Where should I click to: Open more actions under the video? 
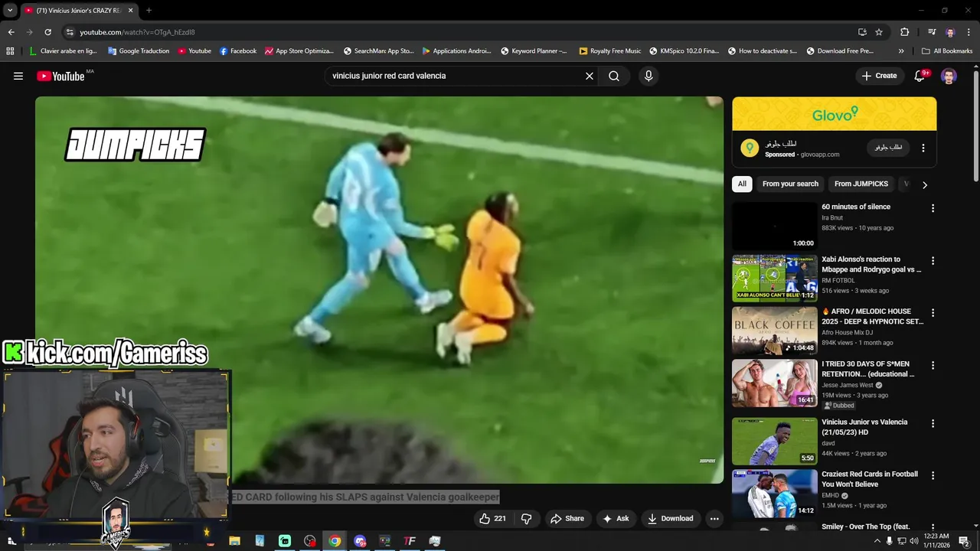click(714, 519)
